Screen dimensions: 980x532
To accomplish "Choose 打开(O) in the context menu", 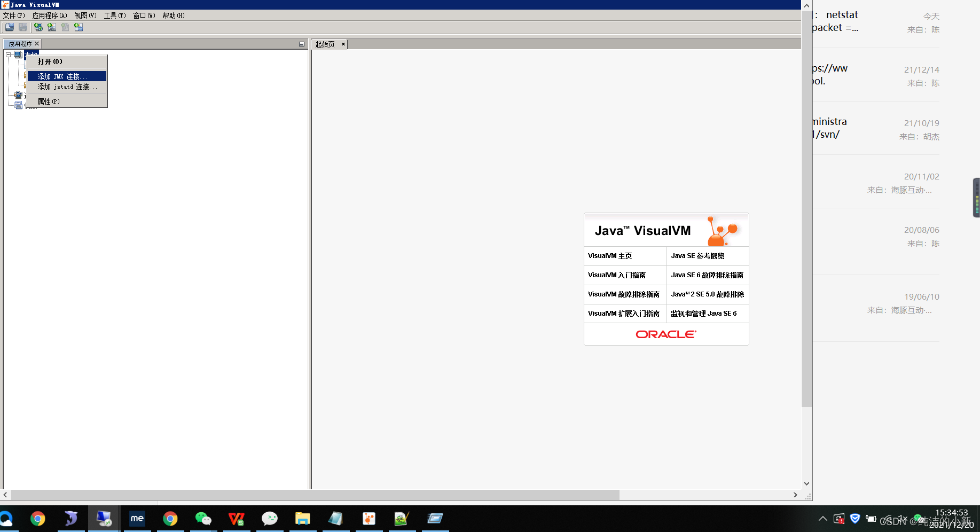I will pyautogui.click(x=67, y=61).
